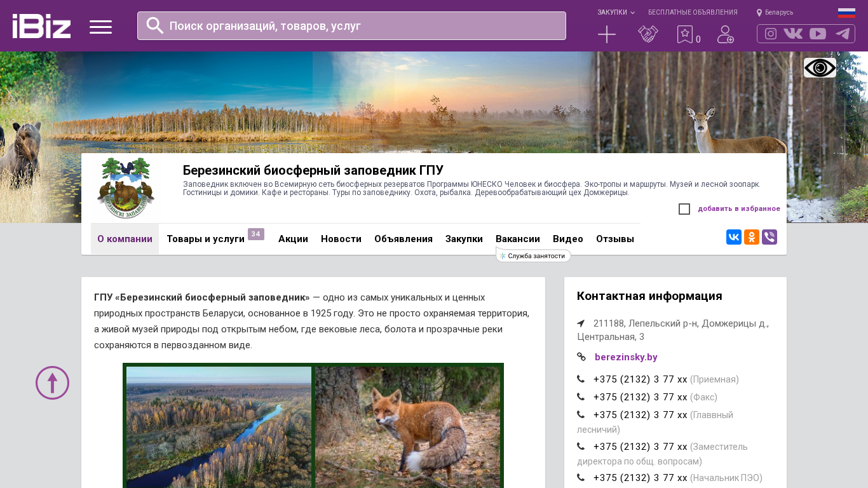Viewport: 868px width, 488px height.
Task: Click the location pin next to Беларусь
Action: tap(759, 13)
